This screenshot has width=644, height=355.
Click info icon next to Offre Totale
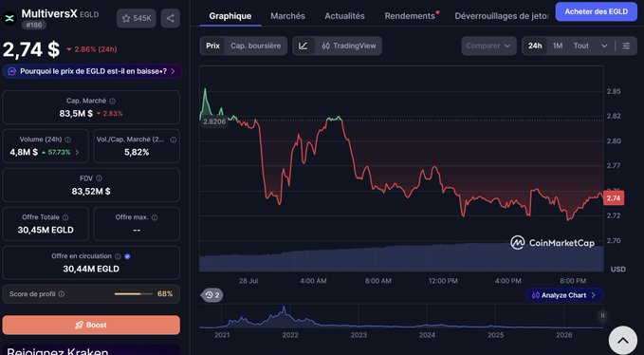(65, 217)
